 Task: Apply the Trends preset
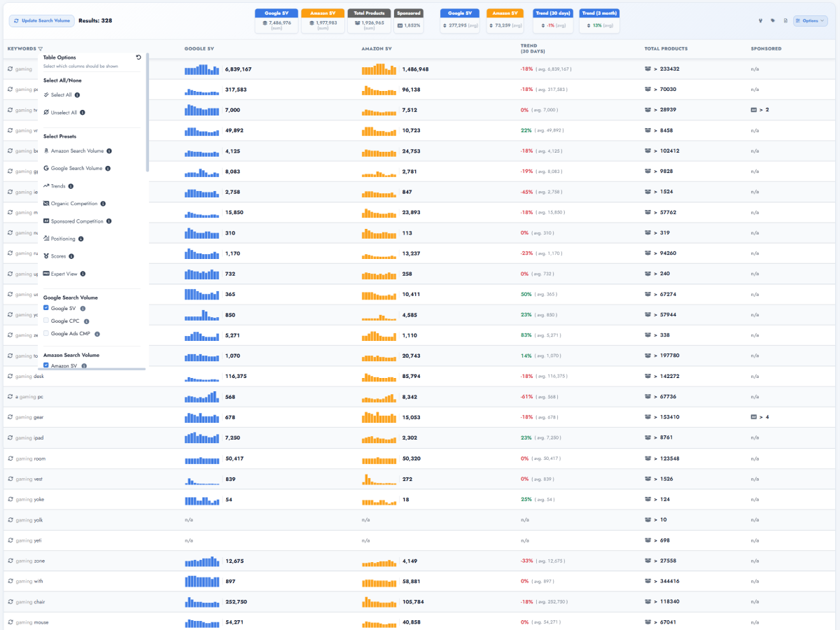pos(54,186)
